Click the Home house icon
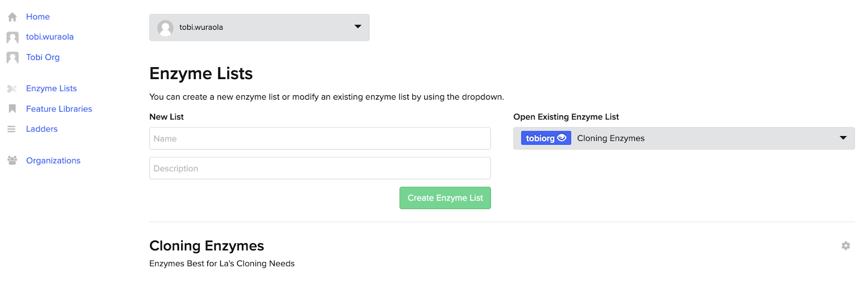The height and width of the screenshot is (285, 868). [12, 17]
